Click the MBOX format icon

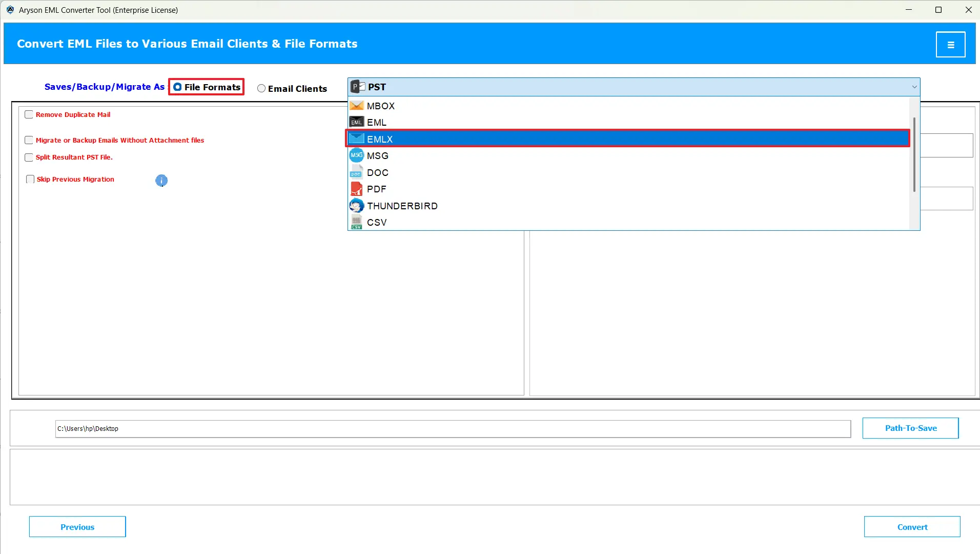[x=357, y=105]
